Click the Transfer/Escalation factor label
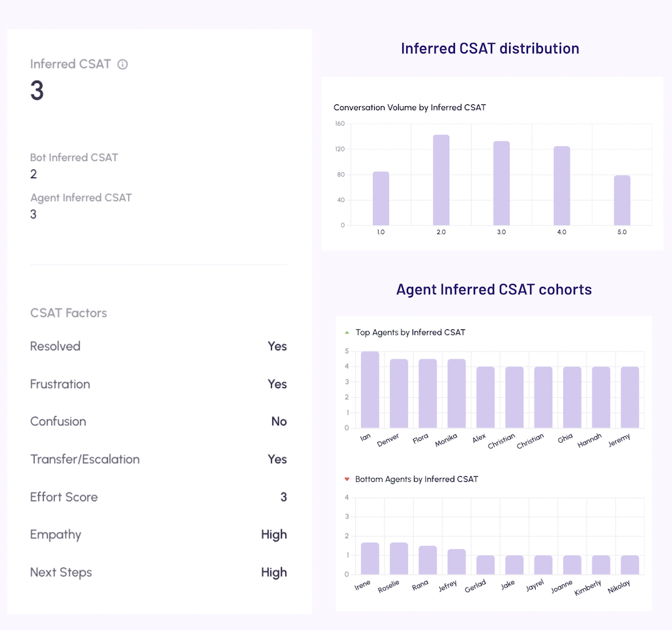Viewport: 672px width, 630px height. pyautogui.click(x=85, y=459)
